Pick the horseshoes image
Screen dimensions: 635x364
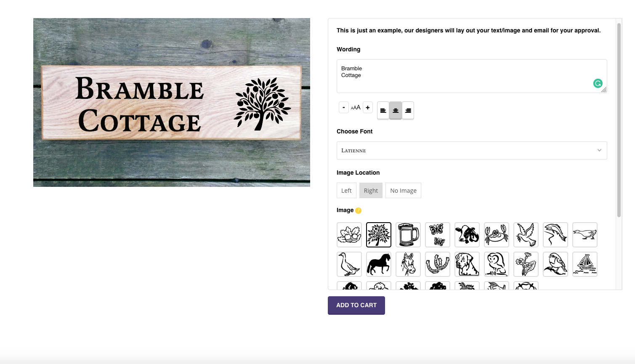tap(437, 264)
